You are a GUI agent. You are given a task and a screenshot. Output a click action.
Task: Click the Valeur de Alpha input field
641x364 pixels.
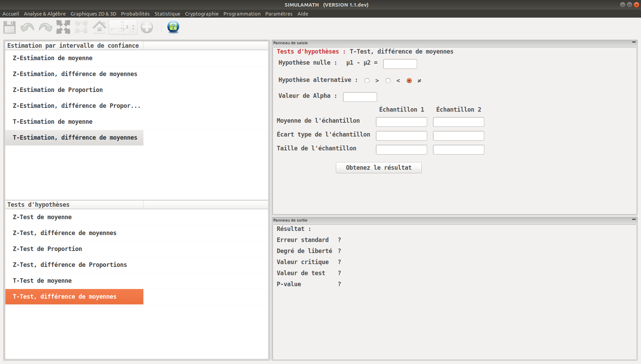360,97
